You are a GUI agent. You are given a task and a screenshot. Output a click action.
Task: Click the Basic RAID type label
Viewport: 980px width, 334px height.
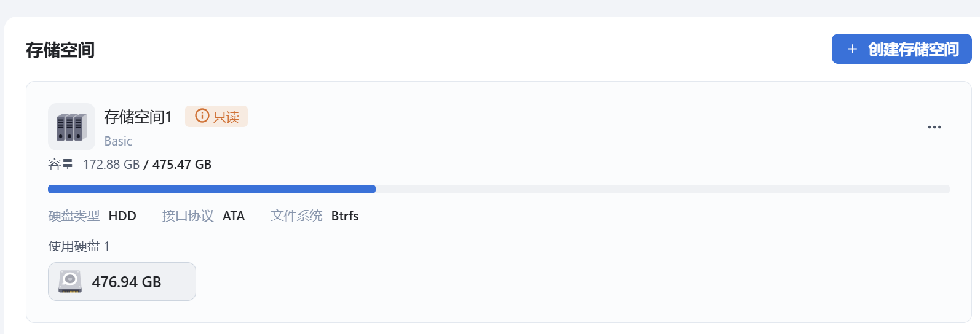click(x=118, y=141)
